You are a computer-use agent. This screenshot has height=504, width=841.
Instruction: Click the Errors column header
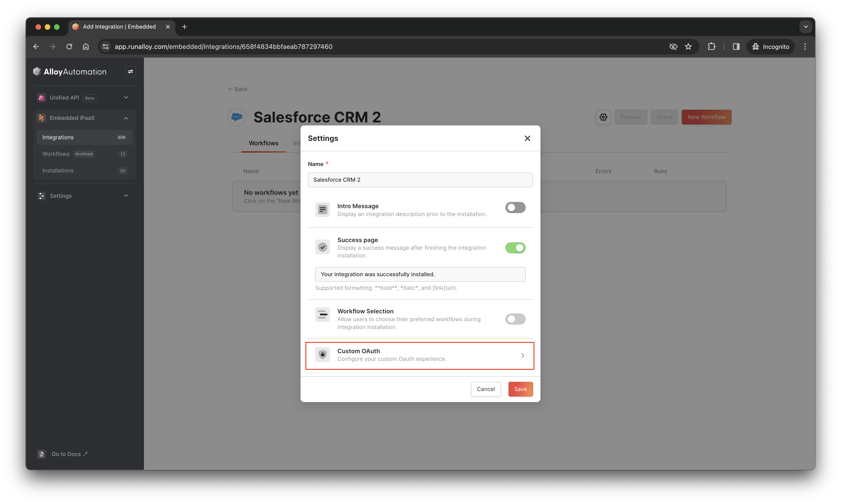[603, 171]
